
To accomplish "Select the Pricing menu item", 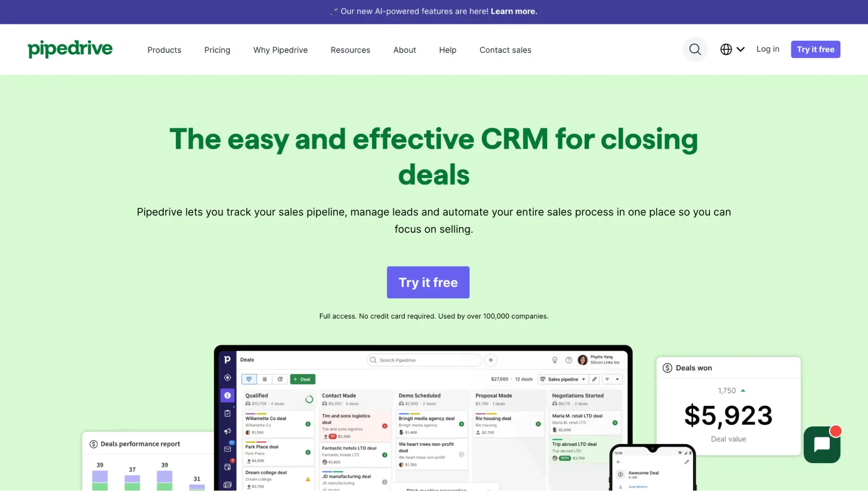I will (216, 49).
